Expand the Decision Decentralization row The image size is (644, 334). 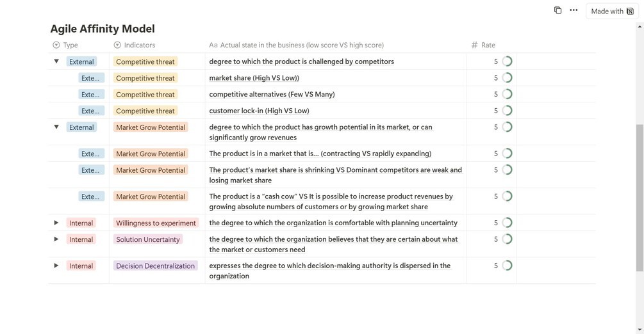pyautogui.click(x=56, y=266)
